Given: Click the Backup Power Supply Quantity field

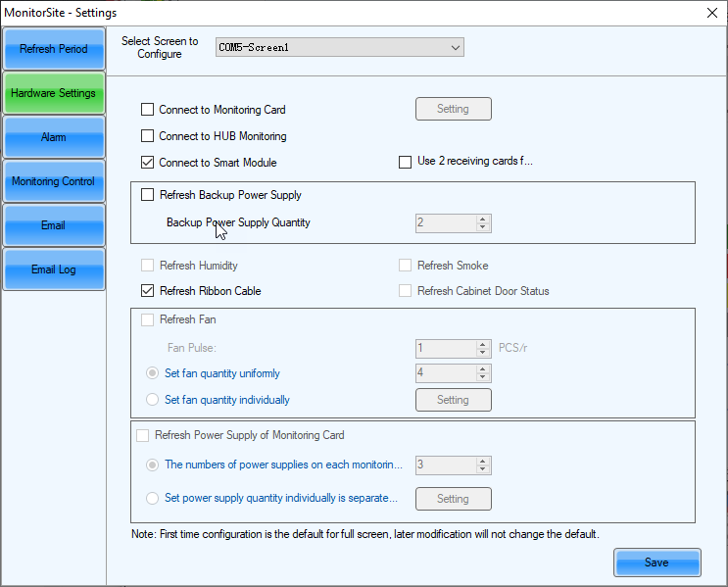Looking at the screenshot, I should click(x=446, y=222).
